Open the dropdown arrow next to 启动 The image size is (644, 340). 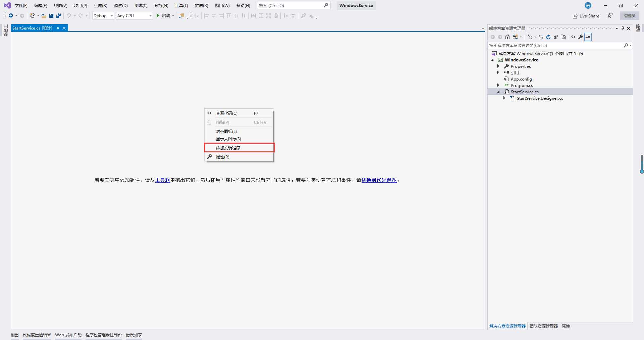[x=173, y=16]
